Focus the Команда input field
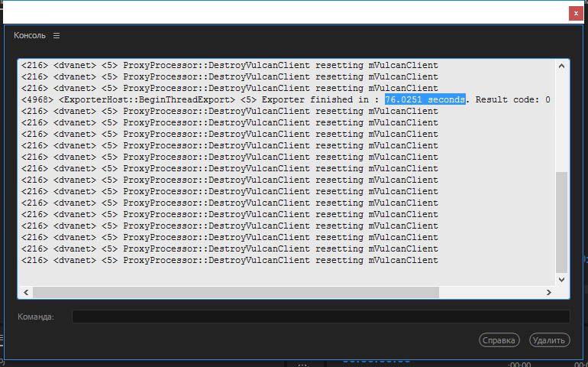The image size is (588, 367). (x=321, y=317)
